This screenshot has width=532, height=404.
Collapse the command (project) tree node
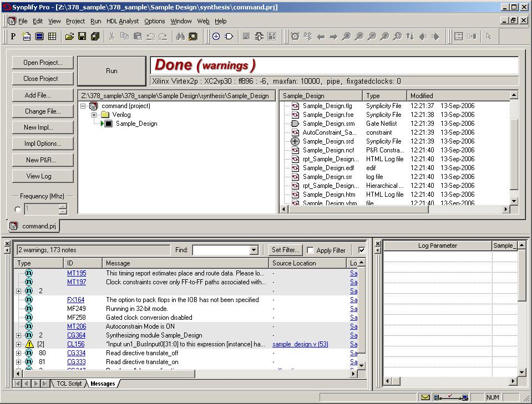(83, 106)
